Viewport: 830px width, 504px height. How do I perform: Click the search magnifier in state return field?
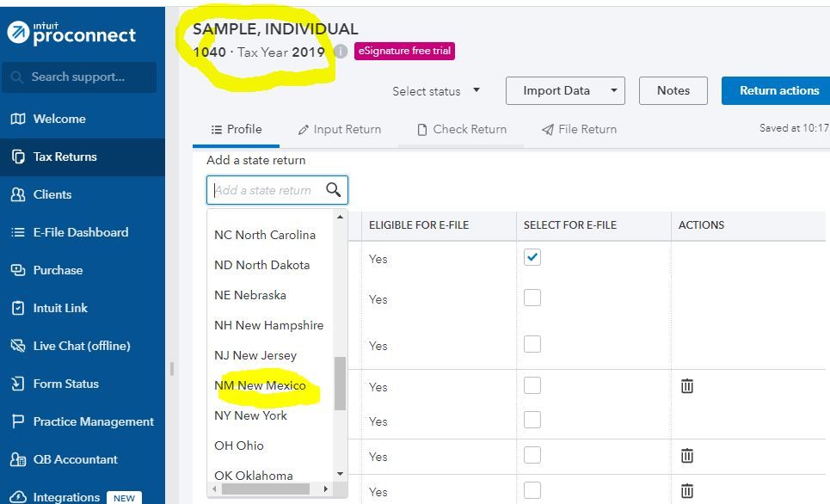[x=333, y=190]
